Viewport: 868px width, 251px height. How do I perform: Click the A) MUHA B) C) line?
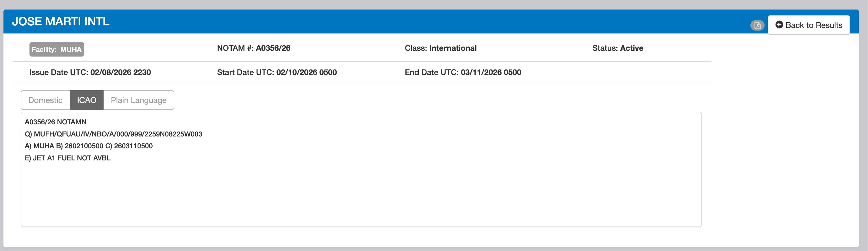point(89,146)
